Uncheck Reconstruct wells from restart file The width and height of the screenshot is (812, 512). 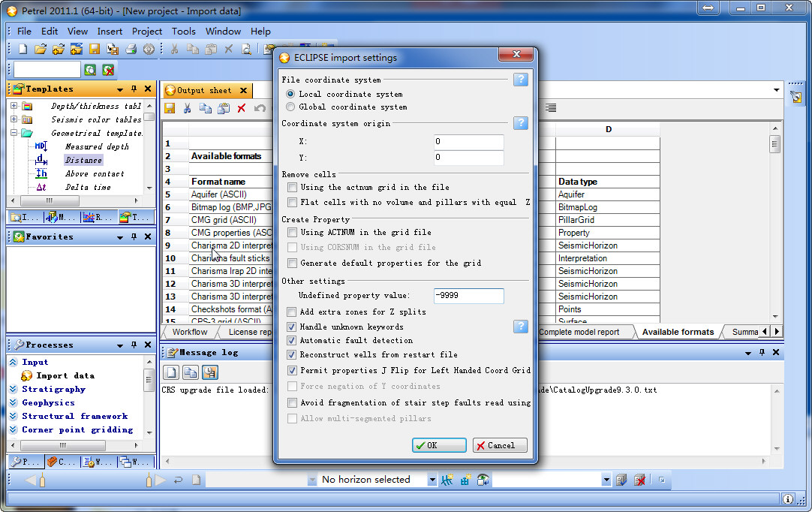click(x=292, y=355)
